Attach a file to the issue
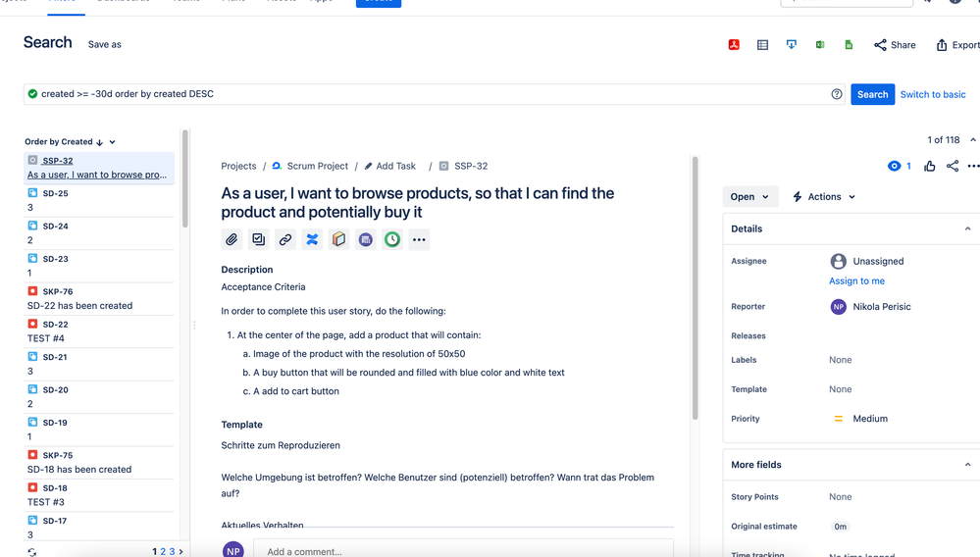Viewport: 980px width, 557px height. tap(232, 239)
